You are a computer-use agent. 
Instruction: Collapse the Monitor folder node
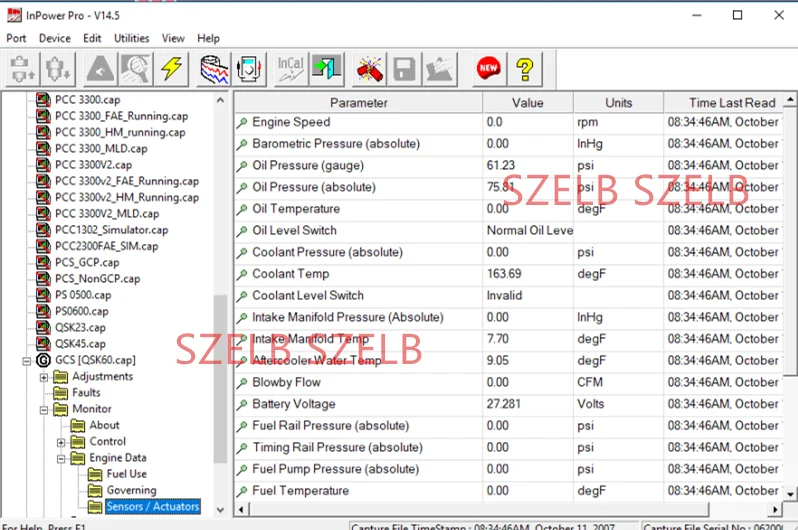pos(44,410)
